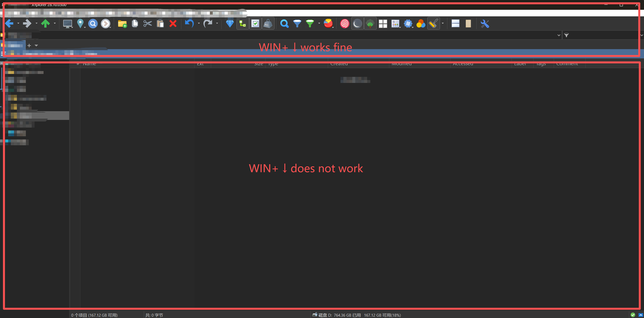644x318 pixels.
Task: Click the green visual filter funnel
Action: (x=310, y=24)
